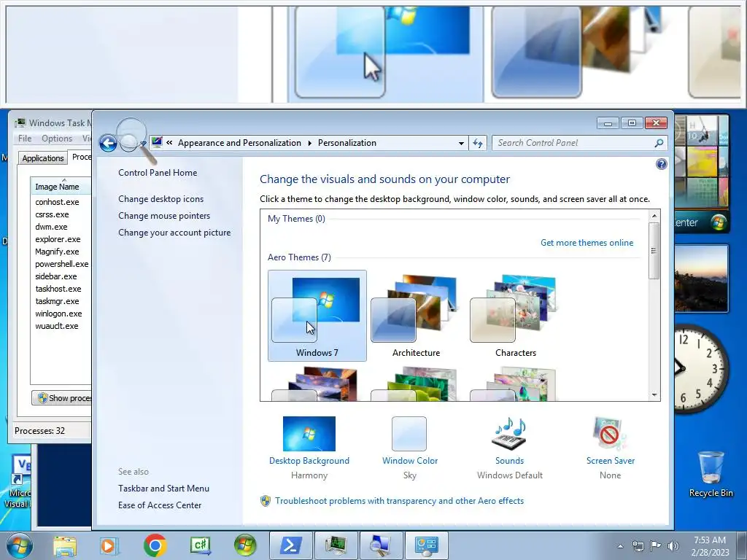Click the Refresh button beside address bar
The image size is (747, 560).
(x=478, y=143)
